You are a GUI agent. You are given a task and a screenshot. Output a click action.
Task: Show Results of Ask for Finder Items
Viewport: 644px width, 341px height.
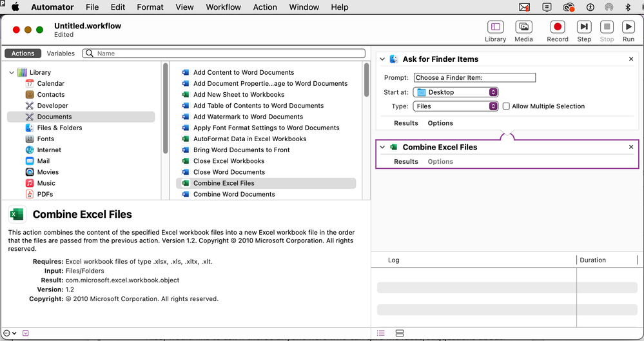click(405, 123)
